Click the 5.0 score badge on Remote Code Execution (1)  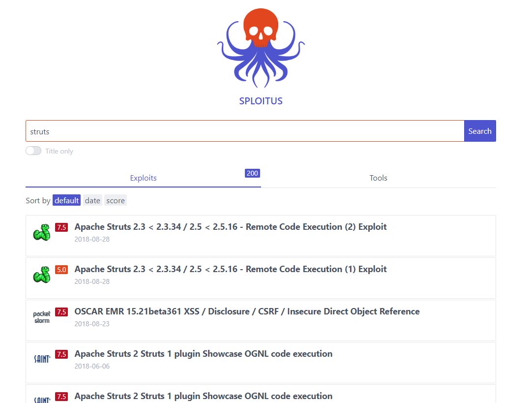click(x=61, y=270)
